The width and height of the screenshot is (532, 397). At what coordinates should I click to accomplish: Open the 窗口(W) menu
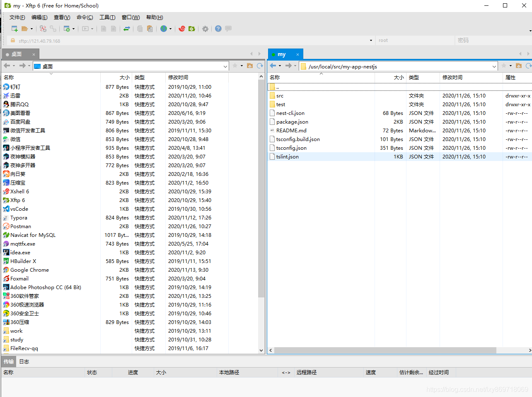131,17
